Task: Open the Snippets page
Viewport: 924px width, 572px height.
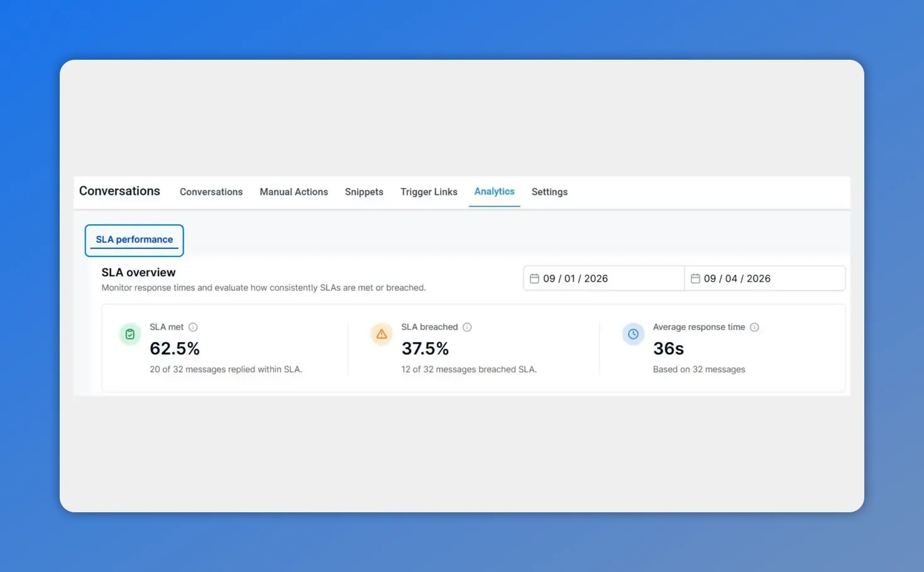Action: [x=363, y=192]
